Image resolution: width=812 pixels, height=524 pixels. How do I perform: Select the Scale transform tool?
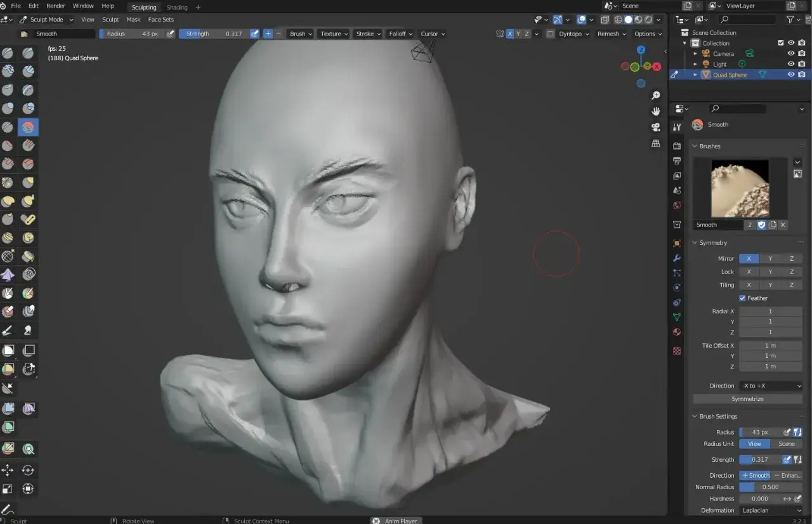(x=8, y=488)
